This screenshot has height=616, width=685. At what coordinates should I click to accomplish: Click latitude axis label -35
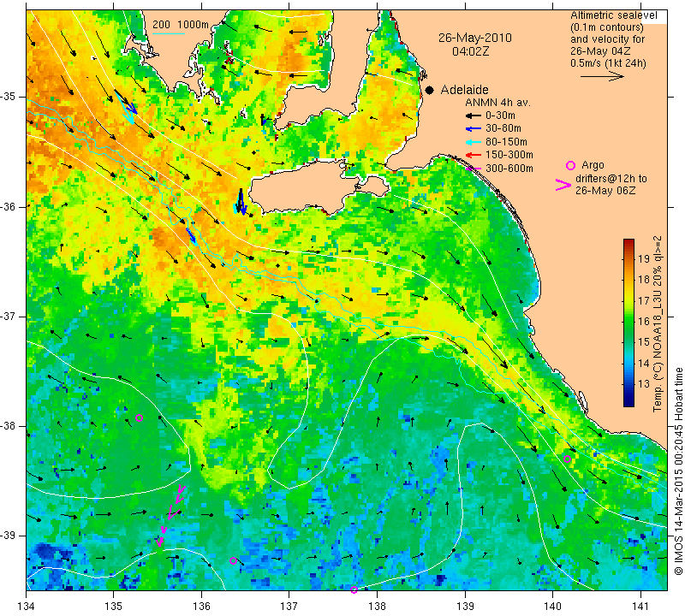coord(9,97)
